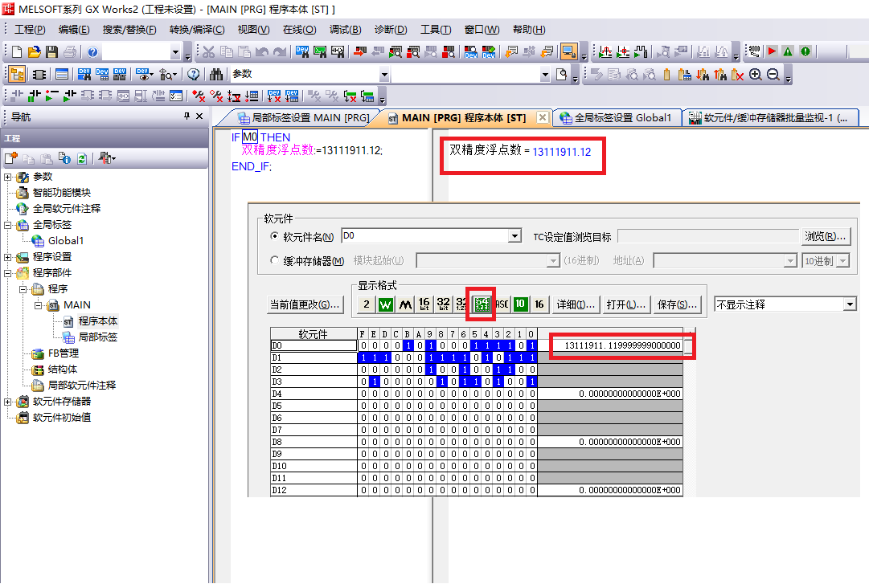Select the ASC display format button
This screenshot has width=869, height=588.
[502, 304]
